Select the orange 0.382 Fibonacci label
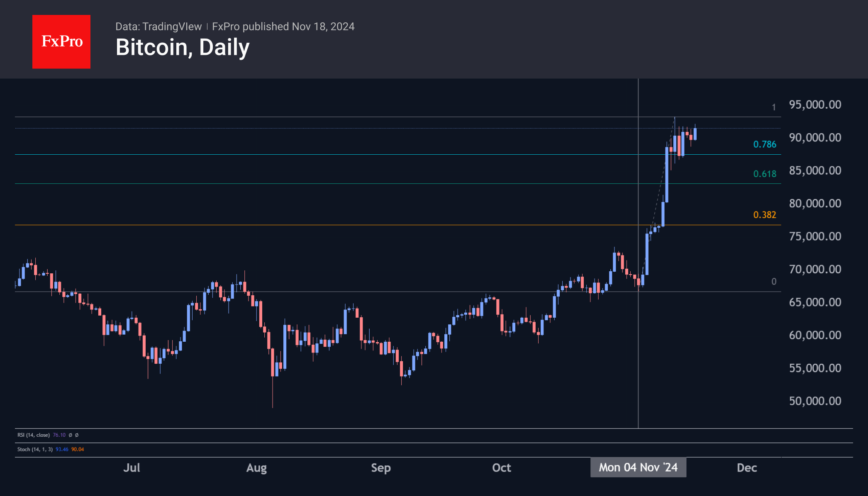This screenshot has height=496, width=868. click(x=764, y=215)
